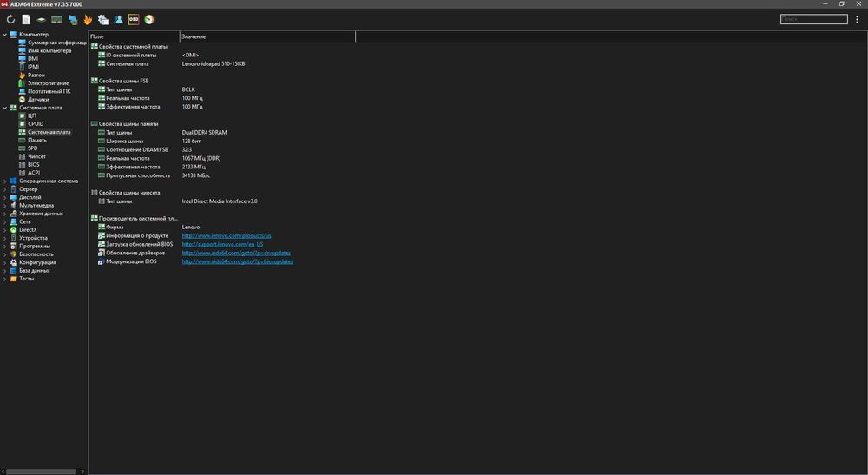Expand the DirectX node
The image size is (868, 475).
5,230
